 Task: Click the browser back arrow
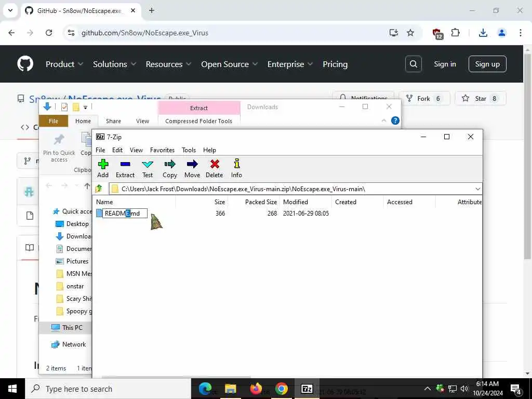coord(11,33)
